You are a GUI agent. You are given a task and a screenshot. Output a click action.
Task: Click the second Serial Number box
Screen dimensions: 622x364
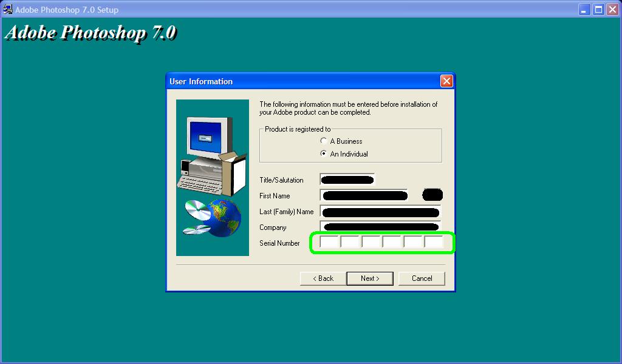(350, 242)
